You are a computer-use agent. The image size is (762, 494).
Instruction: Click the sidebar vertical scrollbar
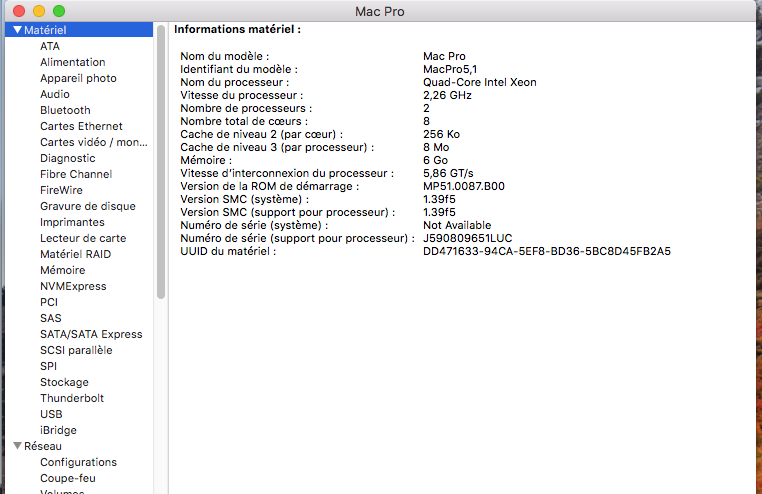coord(161,163)
